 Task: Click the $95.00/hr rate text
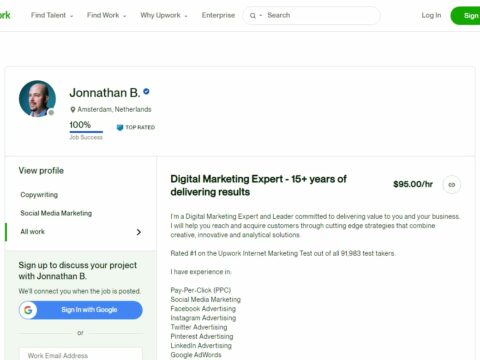click(413, 184)
